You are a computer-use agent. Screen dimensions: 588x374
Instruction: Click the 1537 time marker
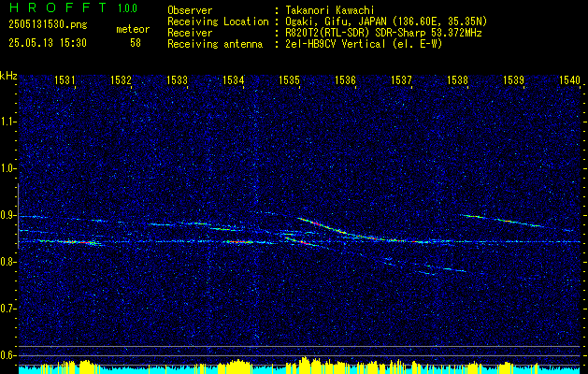pos(401,79)
